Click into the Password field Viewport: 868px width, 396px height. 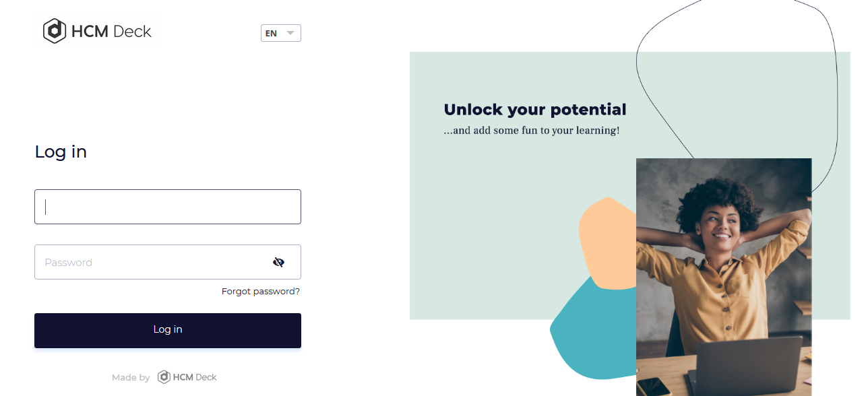168,262
